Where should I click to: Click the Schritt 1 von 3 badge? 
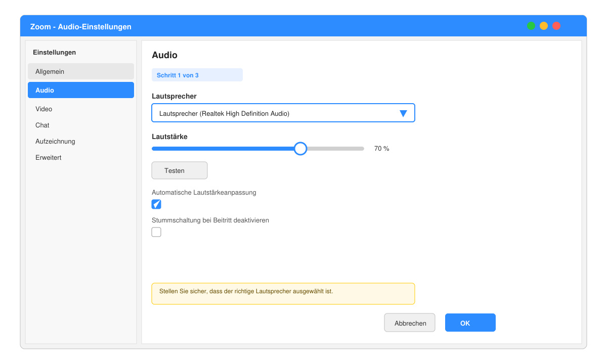197,75
